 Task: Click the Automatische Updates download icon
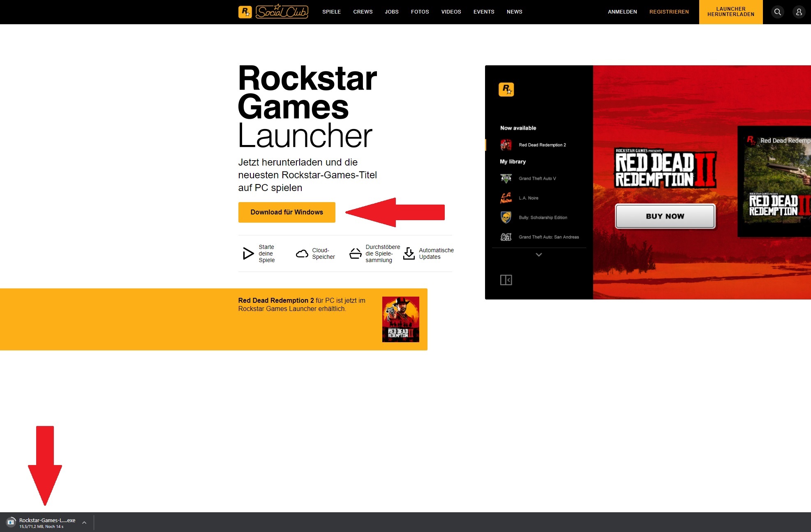(409, 253)
